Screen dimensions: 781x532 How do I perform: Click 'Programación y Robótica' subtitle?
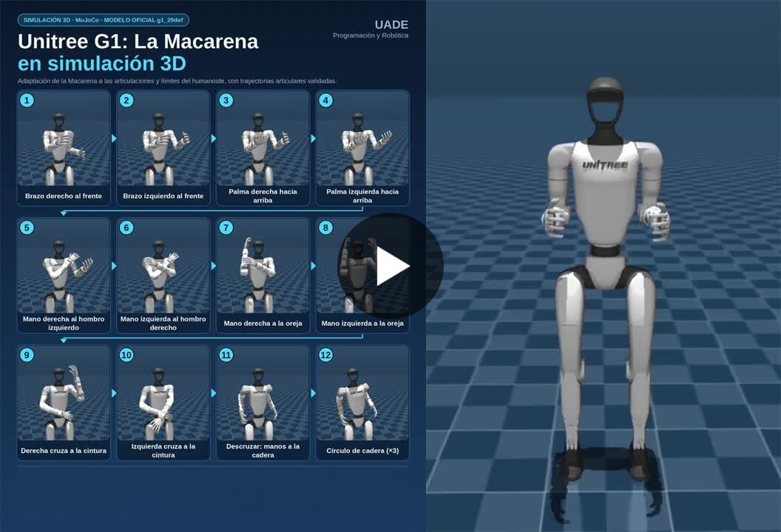(x=371, y=35)
